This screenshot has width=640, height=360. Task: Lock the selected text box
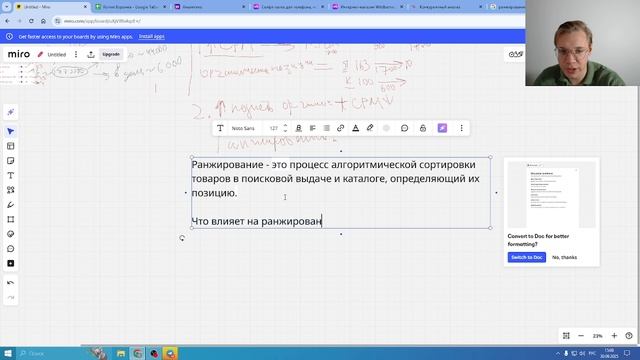(x=423, y=128)
